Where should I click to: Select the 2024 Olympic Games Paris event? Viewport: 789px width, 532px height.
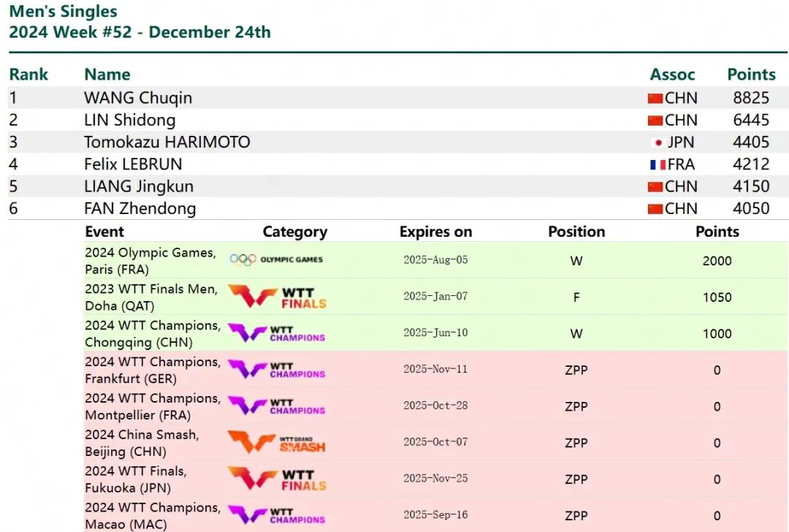(150, 260)
